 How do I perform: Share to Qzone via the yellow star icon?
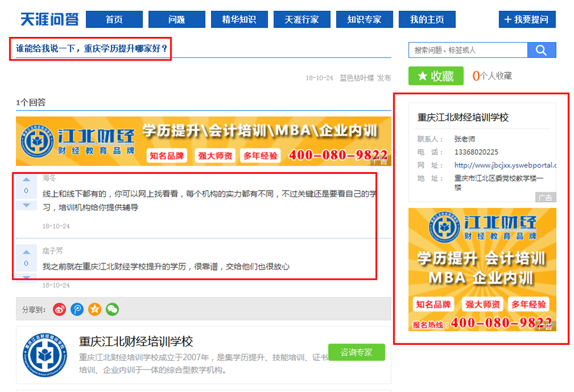(x=94, y=310)
